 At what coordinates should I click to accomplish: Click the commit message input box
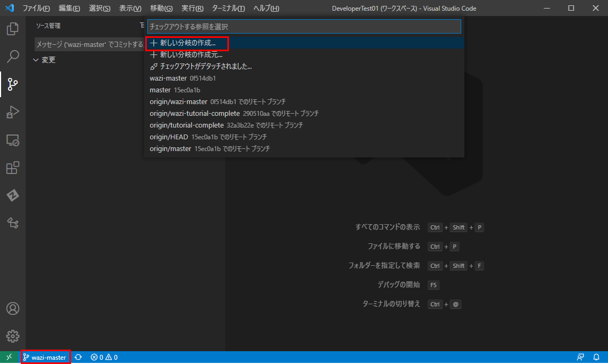click(x=90, y=45)
